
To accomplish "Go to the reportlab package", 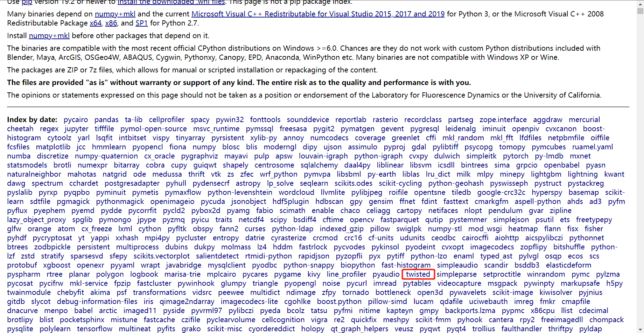I will (351, 120).
